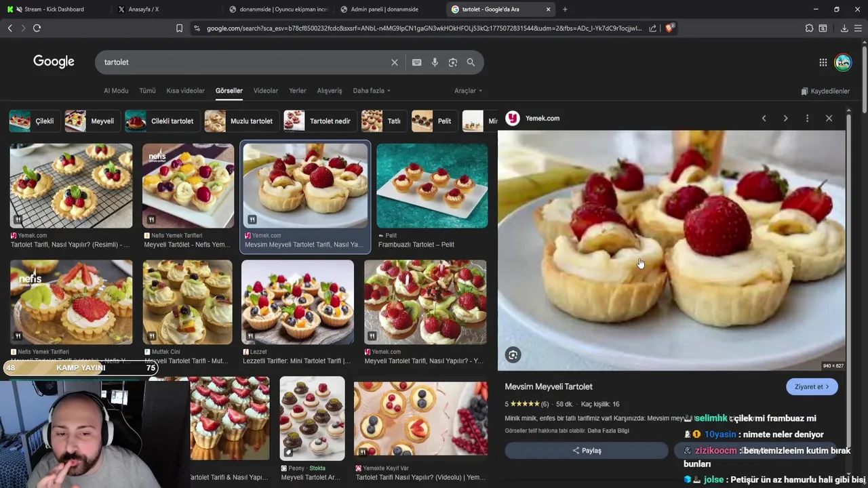The image size is (868, 488).
Task: Open the share icon in the address bar
Action: 652,28
